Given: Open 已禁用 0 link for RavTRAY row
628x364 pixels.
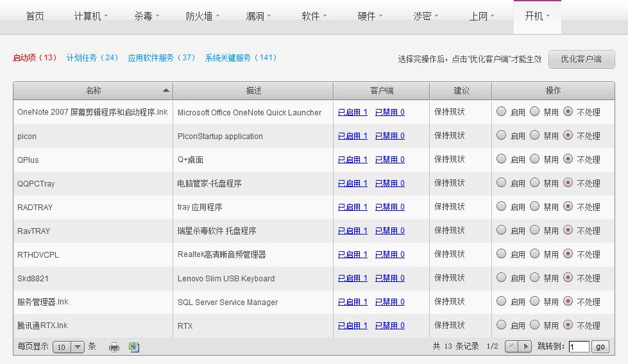Looking at the screenshot, I should pos(390,231).
